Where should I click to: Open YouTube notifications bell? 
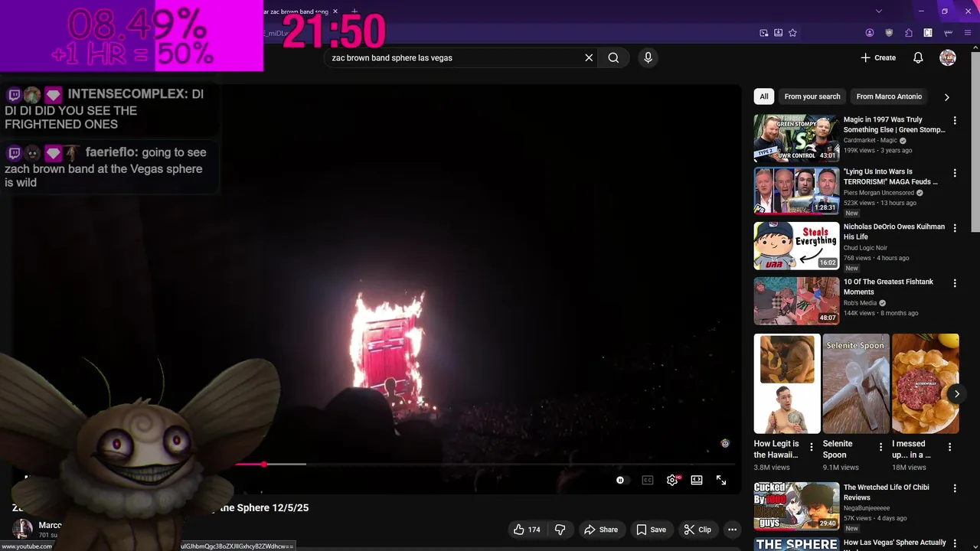918,57
